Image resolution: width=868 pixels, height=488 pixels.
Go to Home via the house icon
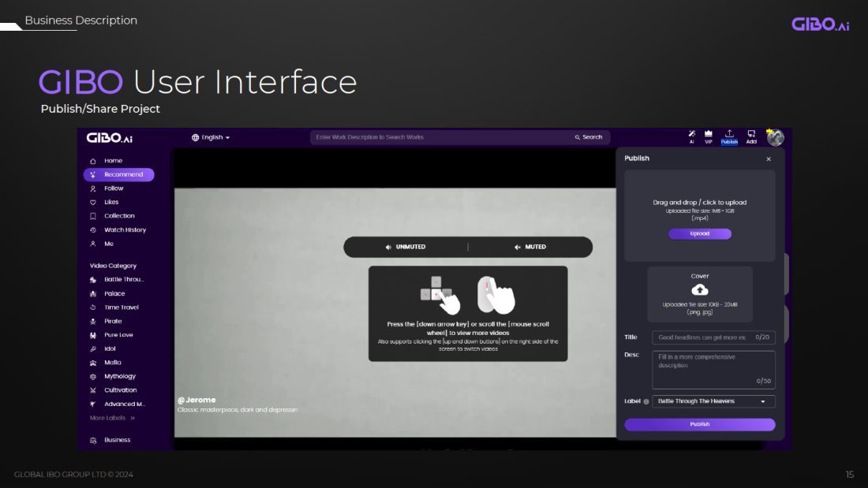pos(93,161)
